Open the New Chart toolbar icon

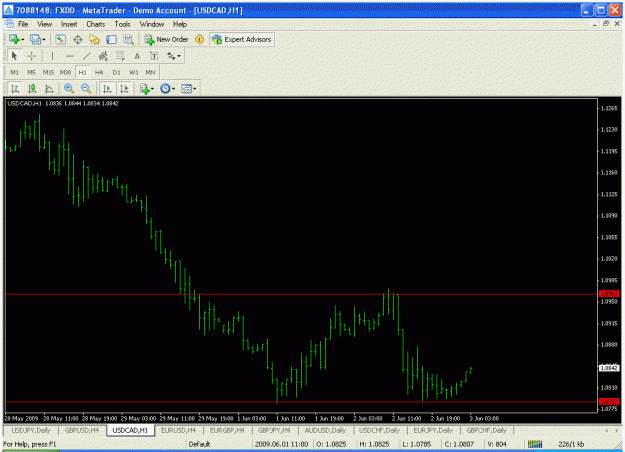14,39
